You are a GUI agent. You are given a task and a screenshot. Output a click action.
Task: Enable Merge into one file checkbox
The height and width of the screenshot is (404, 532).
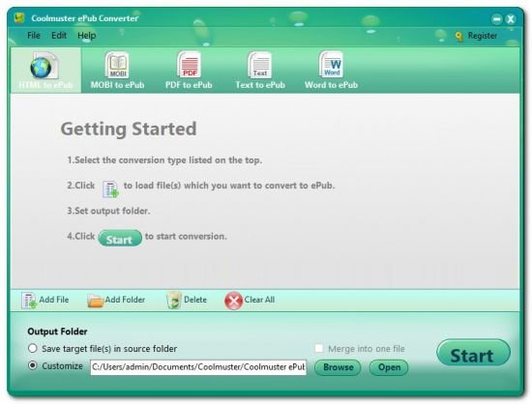(319, 348)
